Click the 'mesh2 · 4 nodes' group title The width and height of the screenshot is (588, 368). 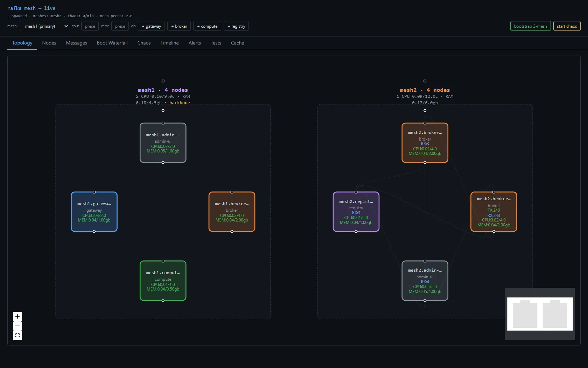point(425,90)
